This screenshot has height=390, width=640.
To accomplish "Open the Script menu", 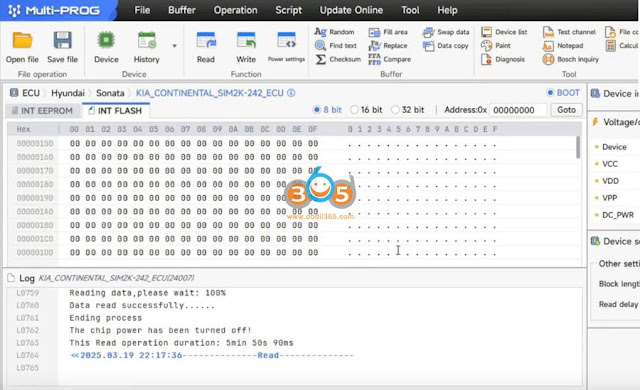I will pyautogui.click(x=289, y=10).
